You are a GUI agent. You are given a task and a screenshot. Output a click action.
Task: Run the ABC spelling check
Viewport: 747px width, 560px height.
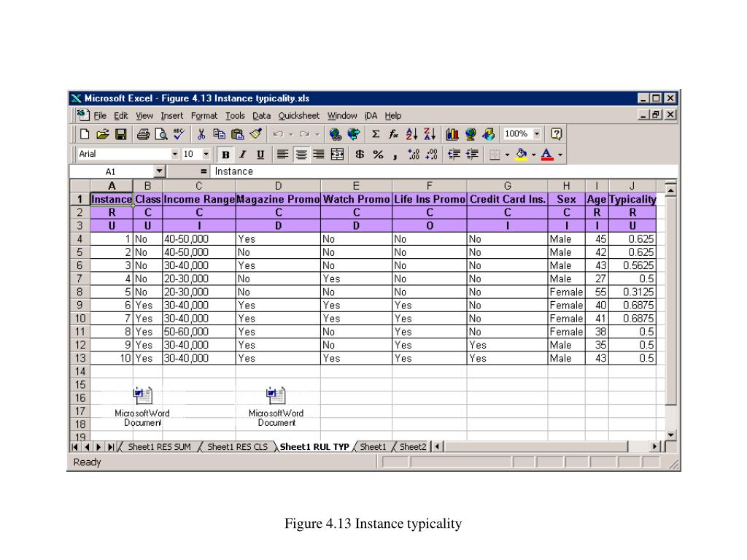pos(179,134)
